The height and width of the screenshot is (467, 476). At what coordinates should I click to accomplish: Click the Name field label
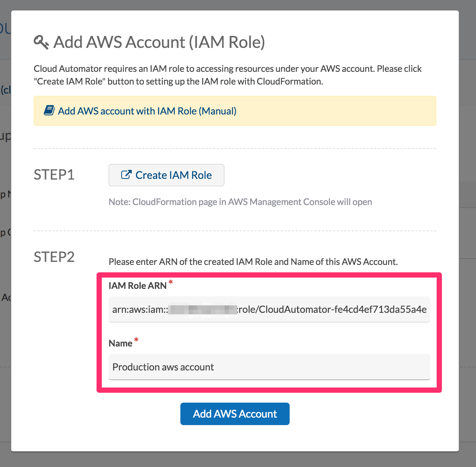tap(120, 344)
